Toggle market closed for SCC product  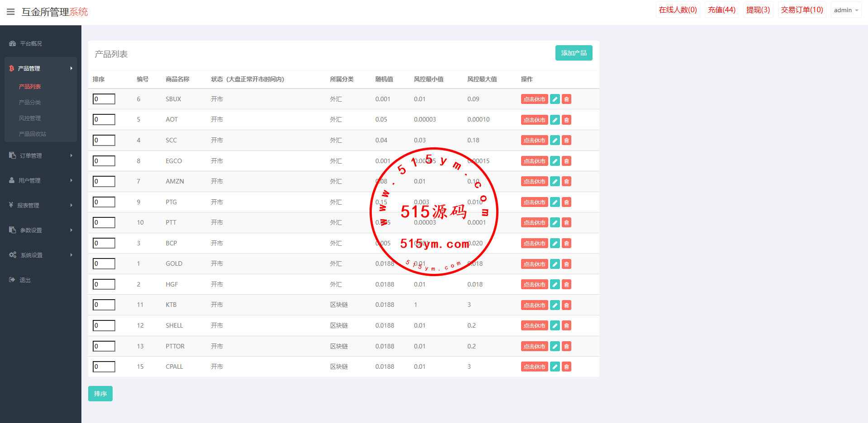pos(534,141)
